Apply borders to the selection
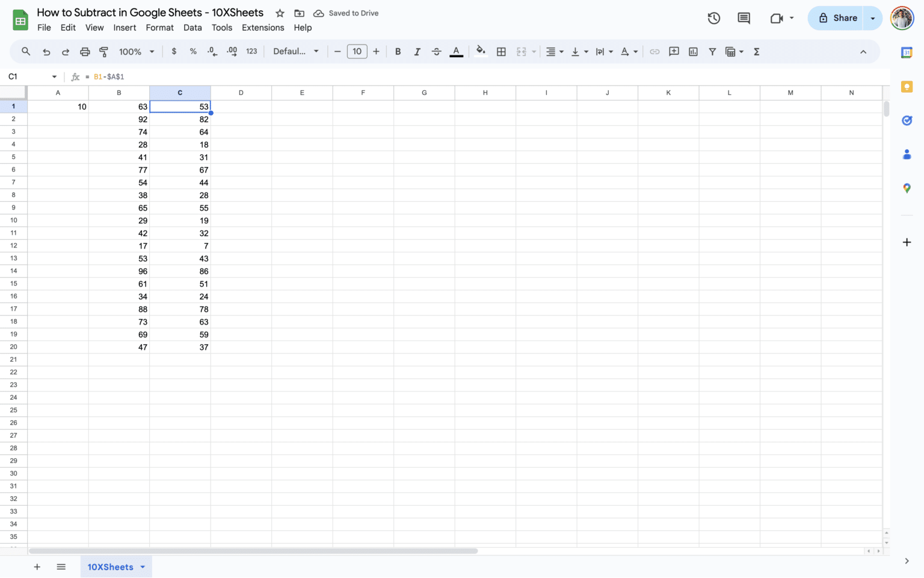The image size is (924, 578). [501, 51]
